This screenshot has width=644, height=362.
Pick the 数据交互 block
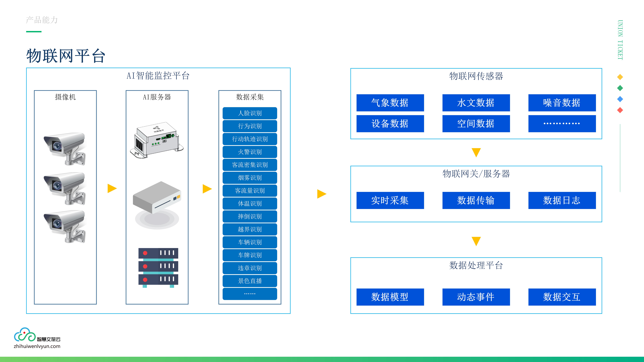pos(562,297)
